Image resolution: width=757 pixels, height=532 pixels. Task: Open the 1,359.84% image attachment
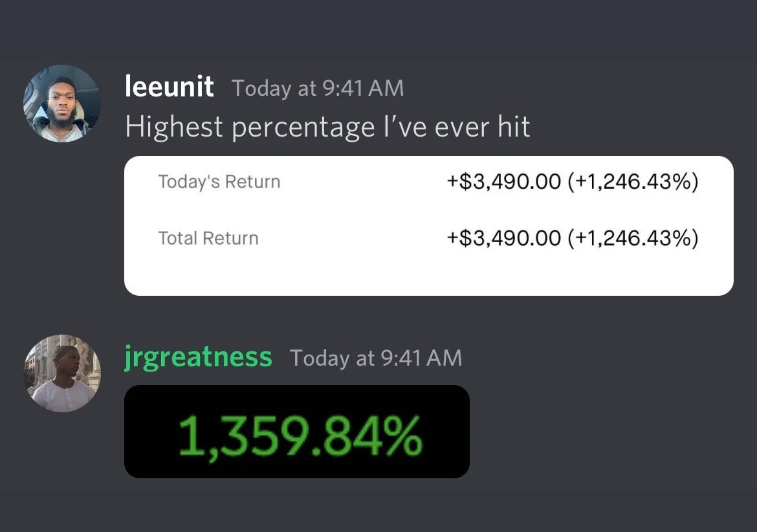(x=297, y=432)
